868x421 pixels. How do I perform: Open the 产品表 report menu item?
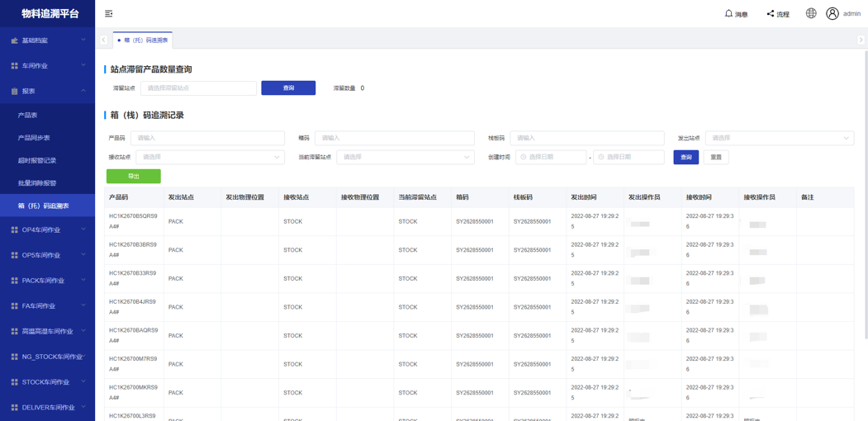[27, 115]
